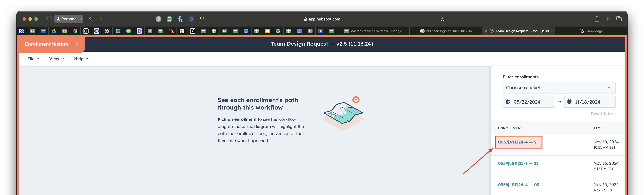The image size is (644, 195).
Task: Click the start date field 05/22/2024
Action: (x=528, y=102)
